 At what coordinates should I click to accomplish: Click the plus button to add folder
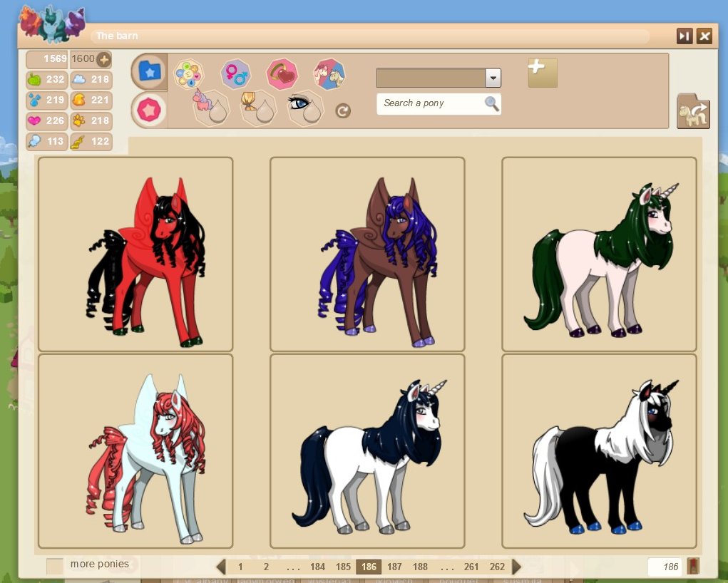[x=543, y=73]
